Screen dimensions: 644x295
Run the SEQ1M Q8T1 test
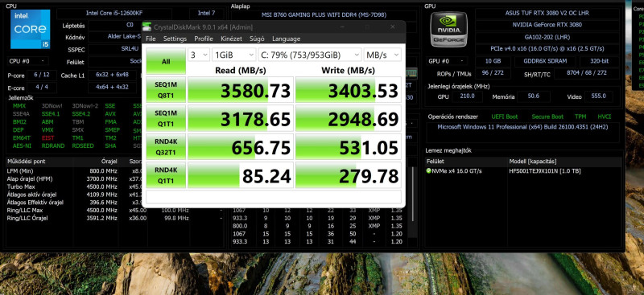166,89
